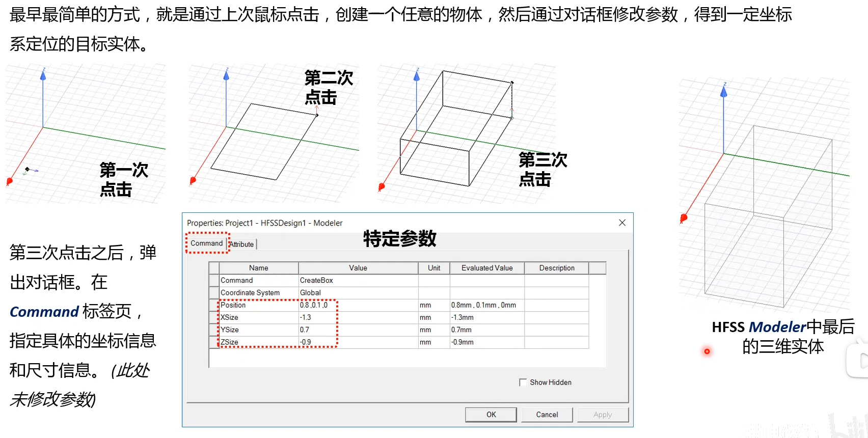Open the Coordinate System Global value dropdown
Screen dimensions: 868x438
358,293
